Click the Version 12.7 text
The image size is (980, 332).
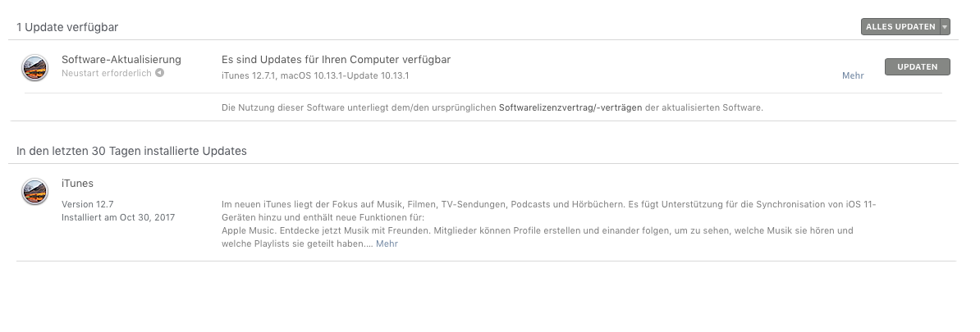tap(89, 203)
